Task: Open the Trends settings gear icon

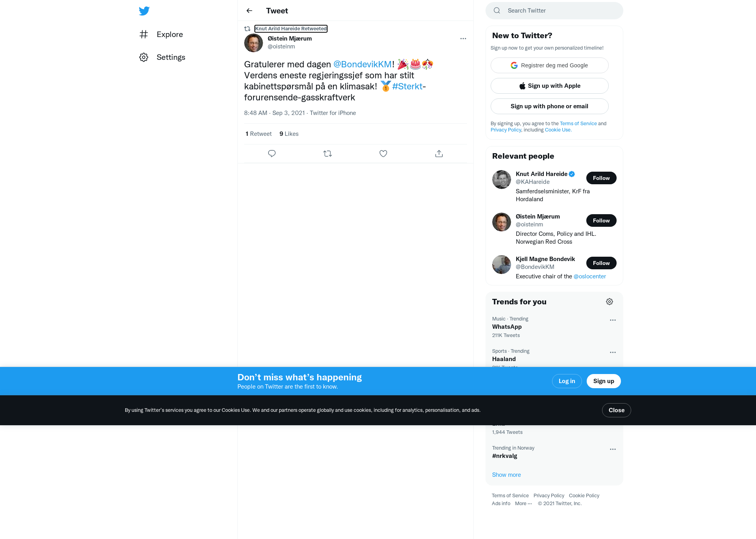Action: [610, 302]
